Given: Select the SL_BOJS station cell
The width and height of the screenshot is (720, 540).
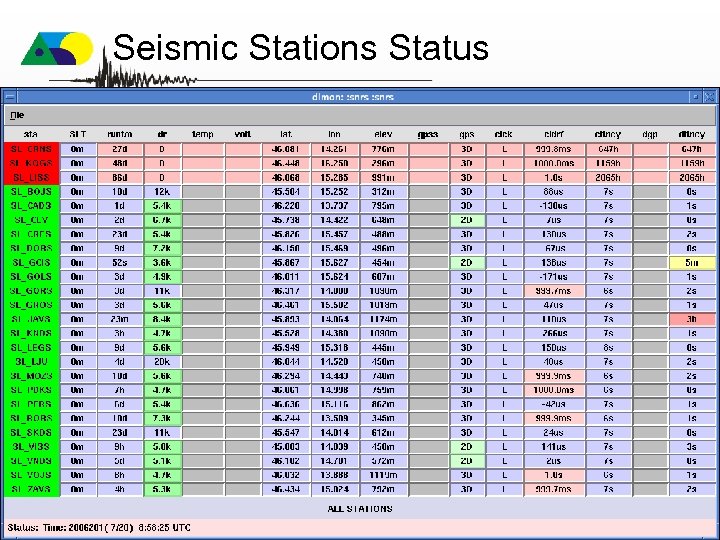Looking at the screenshot, I should coord(32,192).
